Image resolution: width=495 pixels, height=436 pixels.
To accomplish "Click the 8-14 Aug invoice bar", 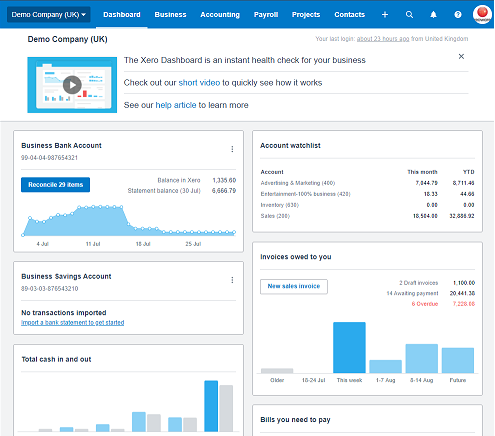I will pos(422,358).
